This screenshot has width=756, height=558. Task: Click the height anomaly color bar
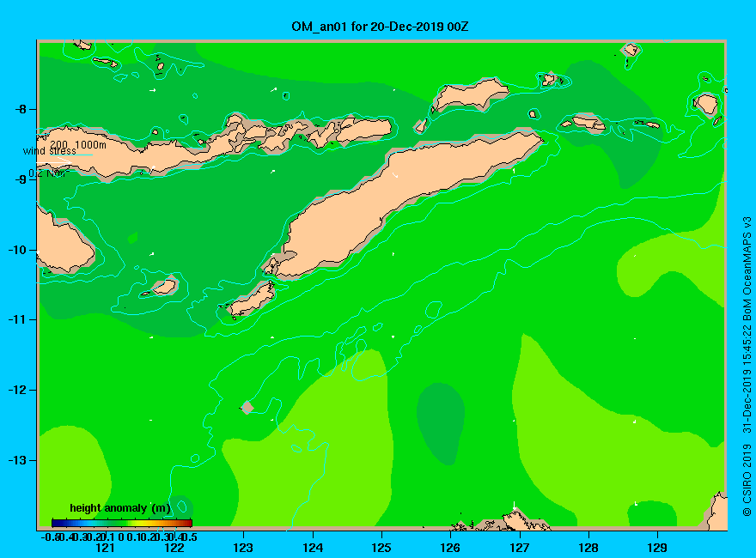(122, 523)
